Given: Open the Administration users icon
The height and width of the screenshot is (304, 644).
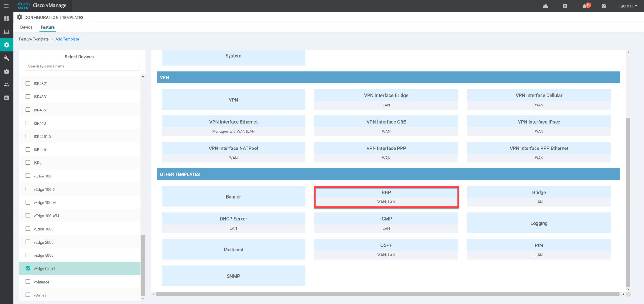Looking at the screenshot, I should tap(7, 84).
